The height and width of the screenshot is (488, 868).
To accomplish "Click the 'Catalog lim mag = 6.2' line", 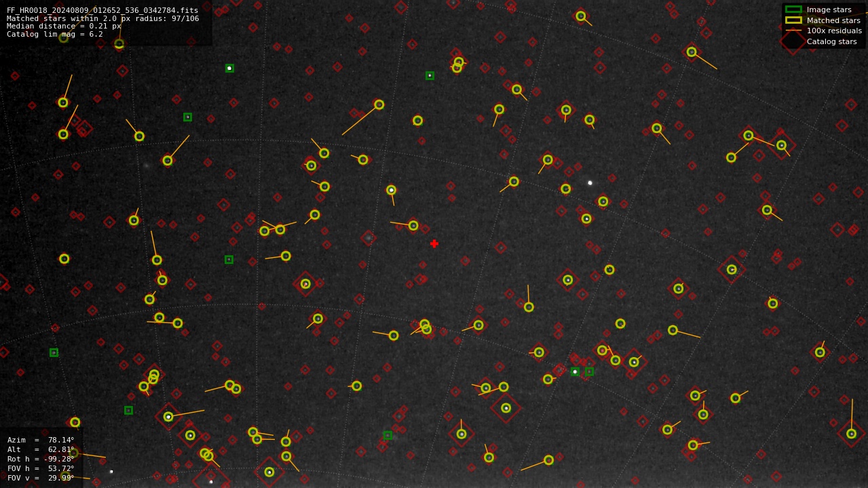I will [x=55, y=34].
